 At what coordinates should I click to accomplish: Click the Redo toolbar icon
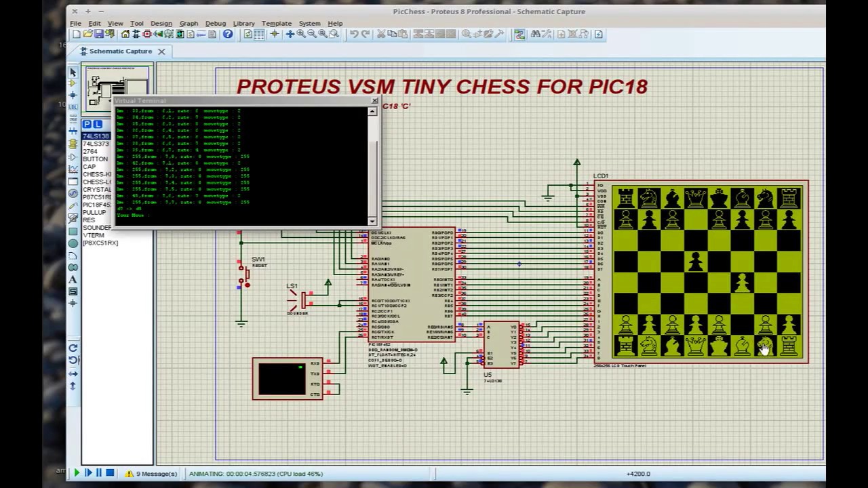coord(366,35)
